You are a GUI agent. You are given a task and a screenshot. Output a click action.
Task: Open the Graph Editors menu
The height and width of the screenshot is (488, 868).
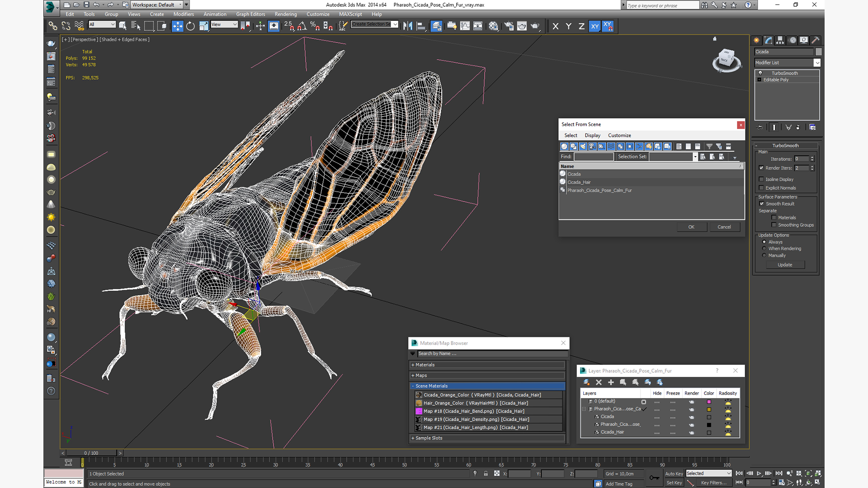[x=250, y=14]
